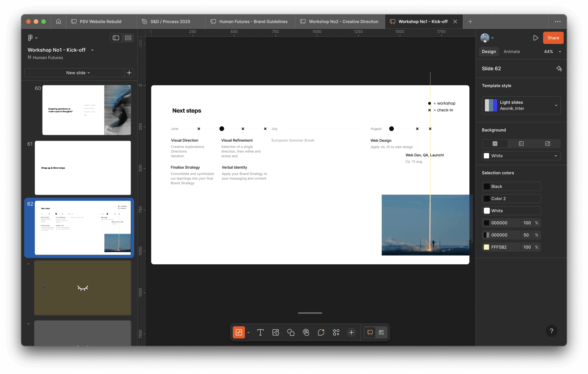Viewport: 588px width, 374px height.
Task: Click the AI design suggestions icon
Action: 559,68
